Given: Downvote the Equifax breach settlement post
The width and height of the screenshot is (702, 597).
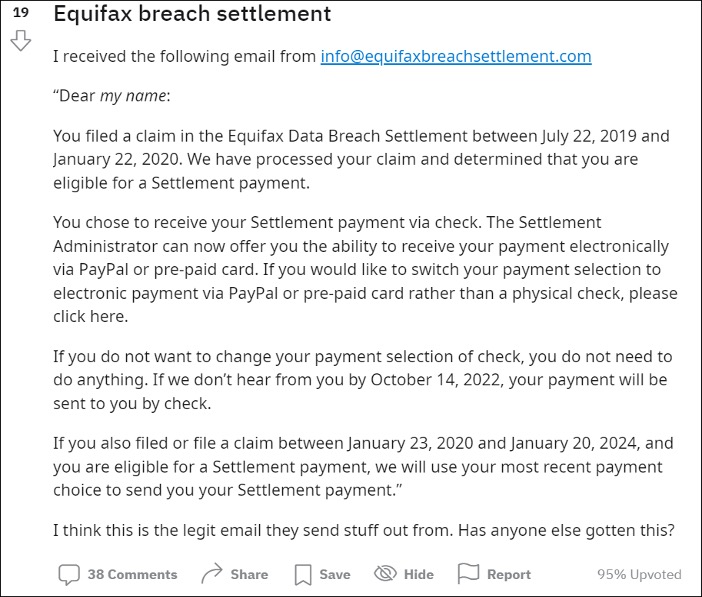Looking at the screenshot, I should (21, 42).
